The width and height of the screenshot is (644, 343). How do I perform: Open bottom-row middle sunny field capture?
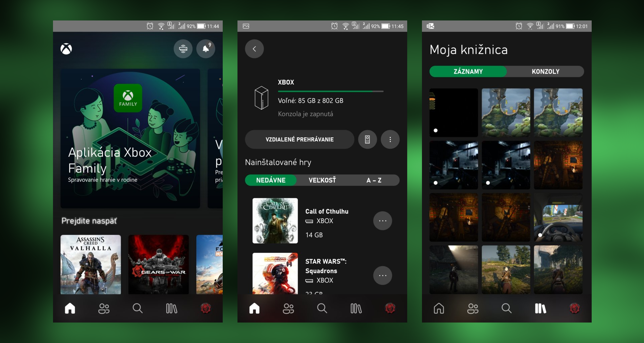coord(506,269)
